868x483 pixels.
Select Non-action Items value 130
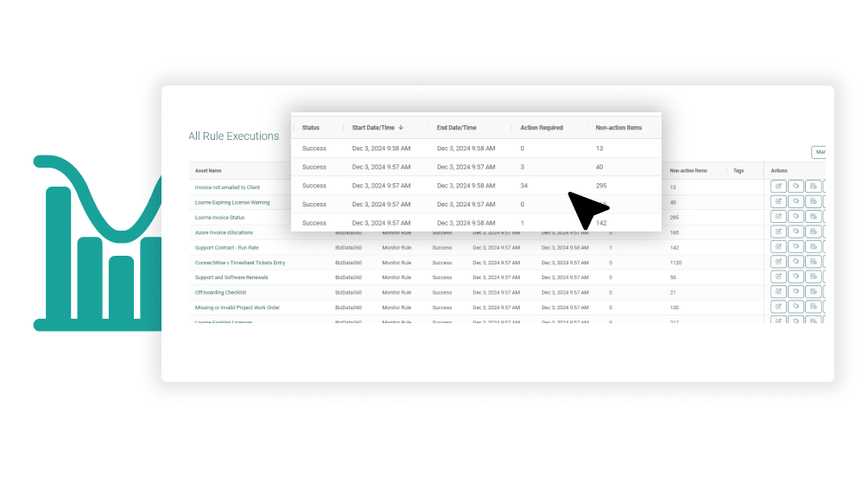[x=674, y=308]
